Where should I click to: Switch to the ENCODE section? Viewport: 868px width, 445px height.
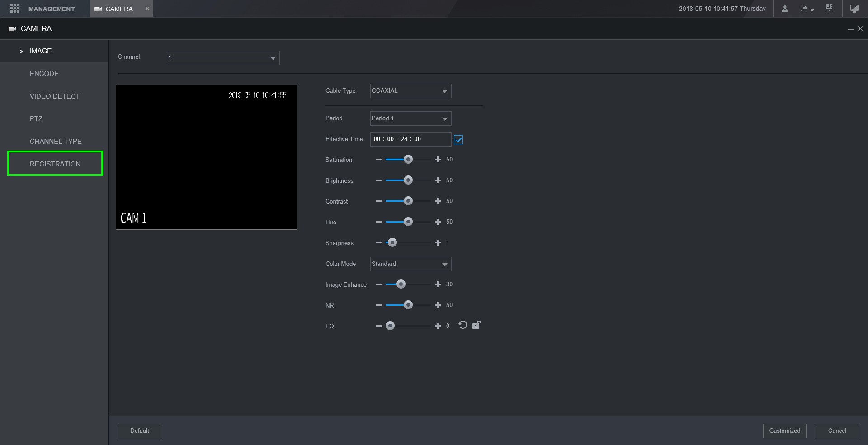44,74
